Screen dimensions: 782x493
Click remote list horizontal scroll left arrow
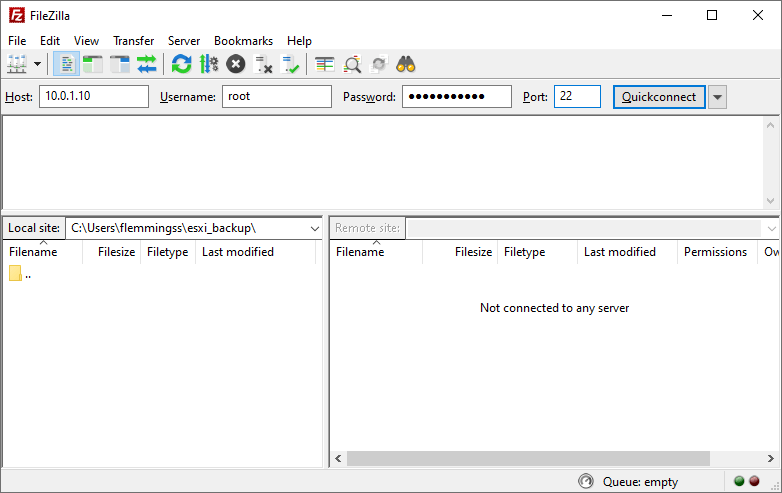338,458
